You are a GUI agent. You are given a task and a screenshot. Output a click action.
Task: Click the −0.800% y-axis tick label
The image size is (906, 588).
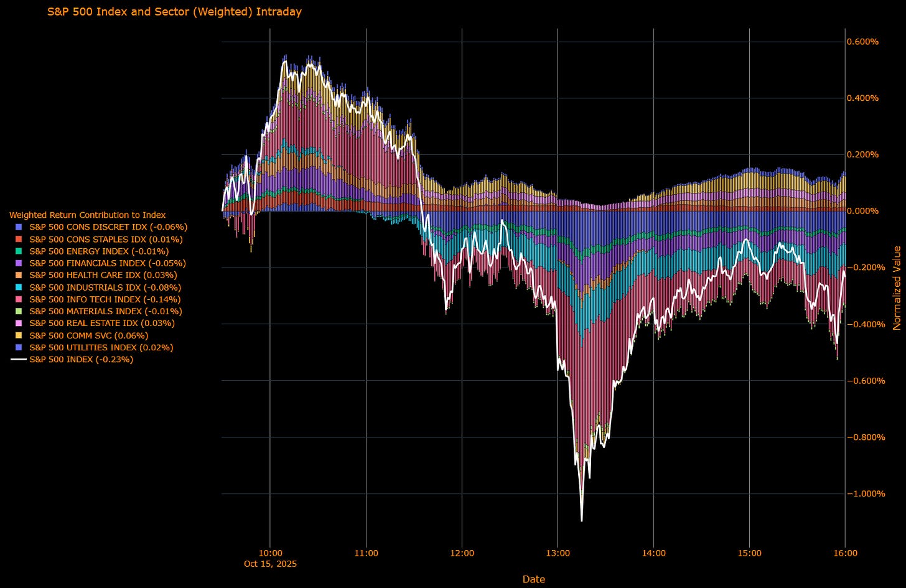click(x=862, y=437)
